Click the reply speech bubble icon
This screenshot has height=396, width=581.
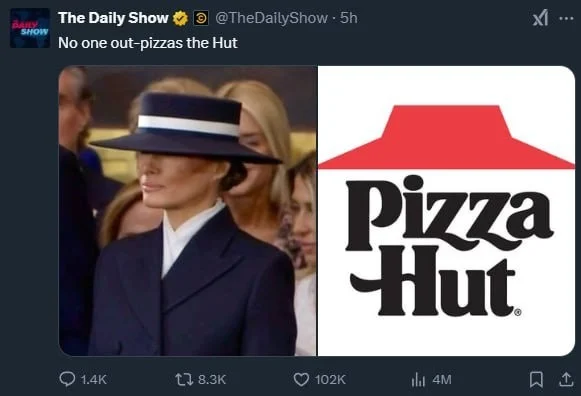(67, 379)
